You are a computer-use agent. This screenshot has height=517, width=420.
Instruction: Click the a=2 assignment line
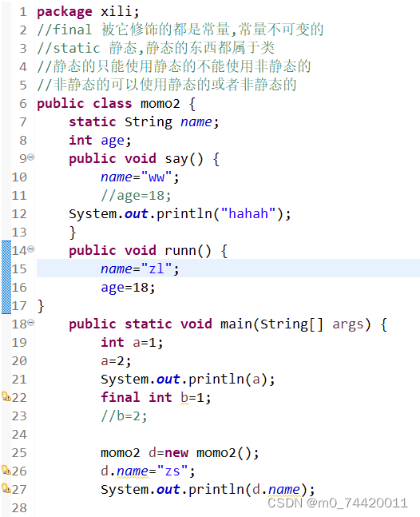click(116, 361)
